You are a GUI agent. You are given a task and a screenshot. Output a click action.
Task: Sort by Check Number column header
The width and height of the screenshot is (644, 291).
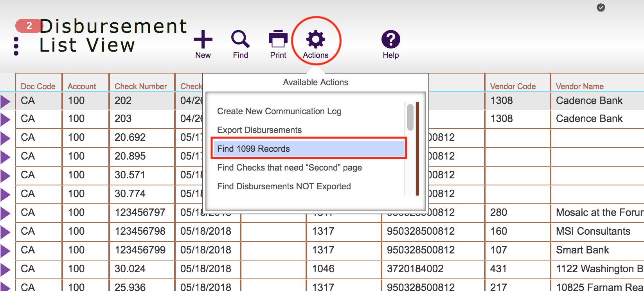(141, 86)
